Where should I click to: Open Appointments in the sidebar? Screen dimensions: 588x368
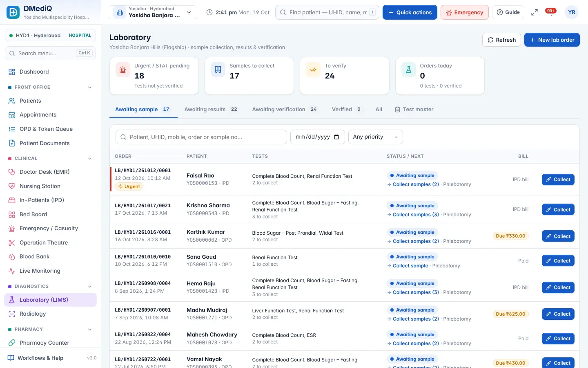point(50,115)
